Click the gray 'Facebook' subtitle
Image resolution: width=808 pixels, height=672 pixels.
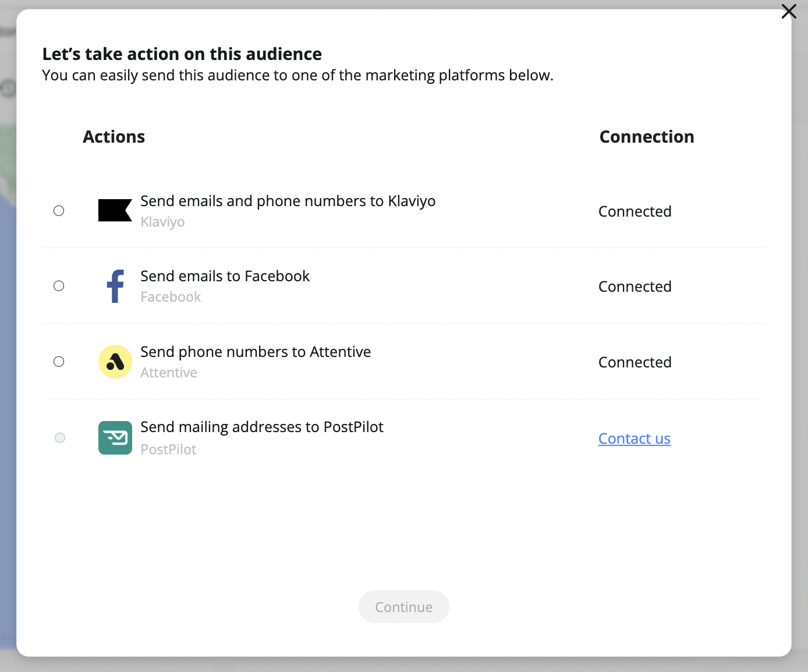[171, 297]
